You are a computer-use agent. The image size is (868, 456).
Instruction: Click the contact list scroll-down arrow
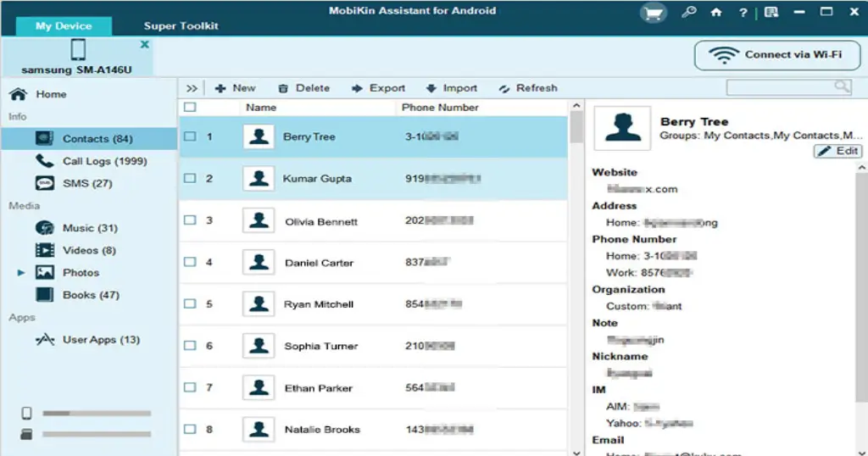[576, 452]
